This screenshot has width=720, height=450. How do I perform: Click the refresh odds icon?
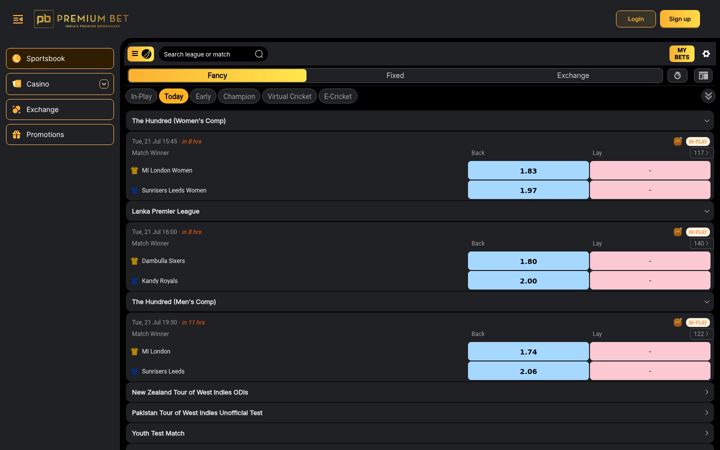click(x=677, y=76)
